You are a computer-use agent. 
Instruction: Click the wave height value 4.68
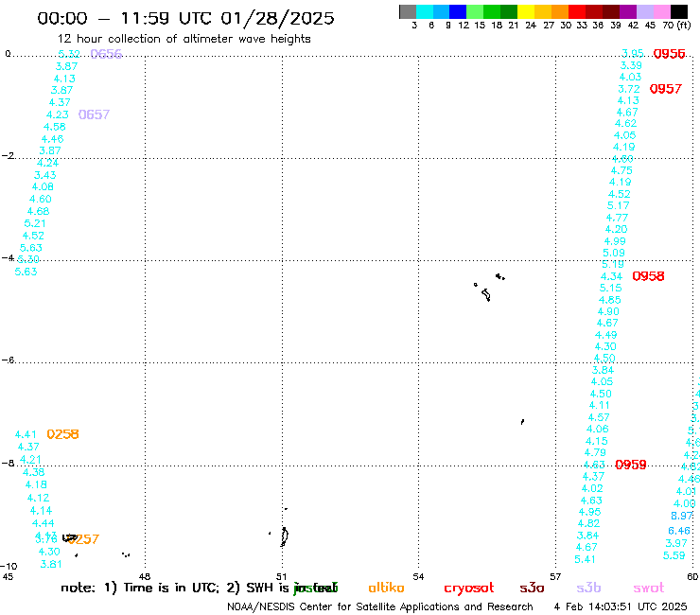coord(39,211)
